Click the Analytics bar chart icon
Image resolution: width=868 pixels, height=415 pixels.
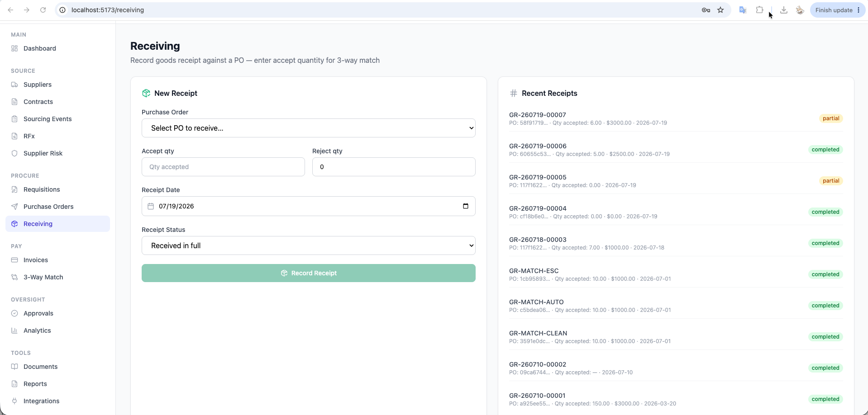[14, 330]
